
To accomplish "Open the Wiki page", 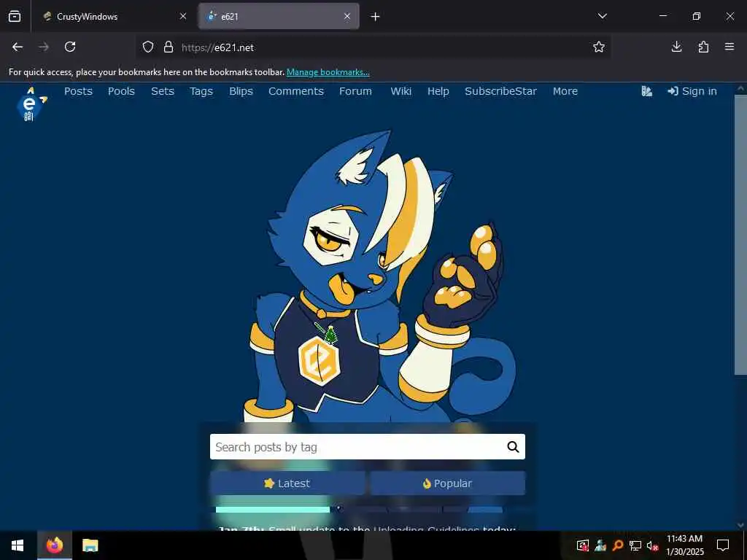I will pos(400,91).
